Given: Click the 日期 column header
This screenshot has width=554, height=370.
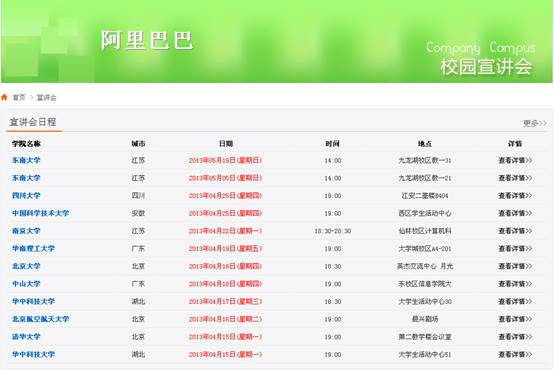Looking at the screenshot, I should coord(226,143).
